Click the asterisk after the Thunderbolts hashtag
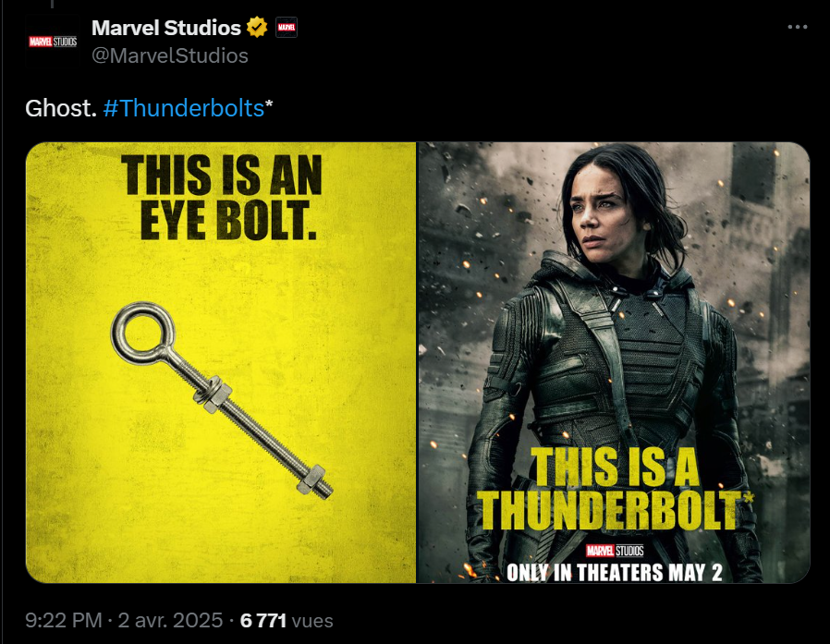The width and height of the screenshot is (830, 644). [269, 105]
